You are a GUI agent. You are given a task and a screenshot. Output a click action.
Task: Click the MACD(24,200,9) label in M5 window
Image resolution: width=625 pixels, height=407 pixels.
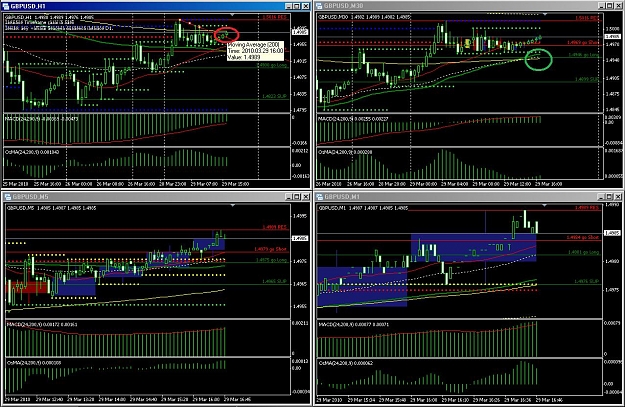pyautogui.click(x=42, y=324)
